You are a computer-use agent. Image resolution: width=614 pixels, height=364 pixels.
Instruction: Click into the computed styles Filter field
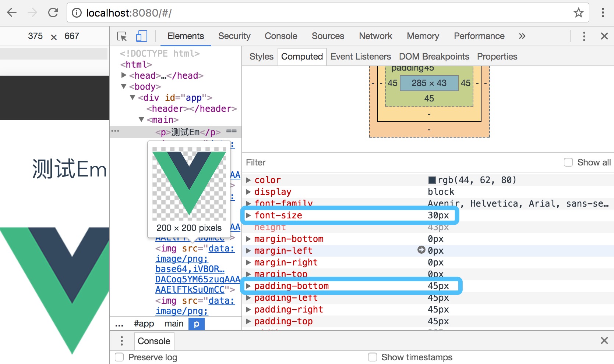coord(368,163)
